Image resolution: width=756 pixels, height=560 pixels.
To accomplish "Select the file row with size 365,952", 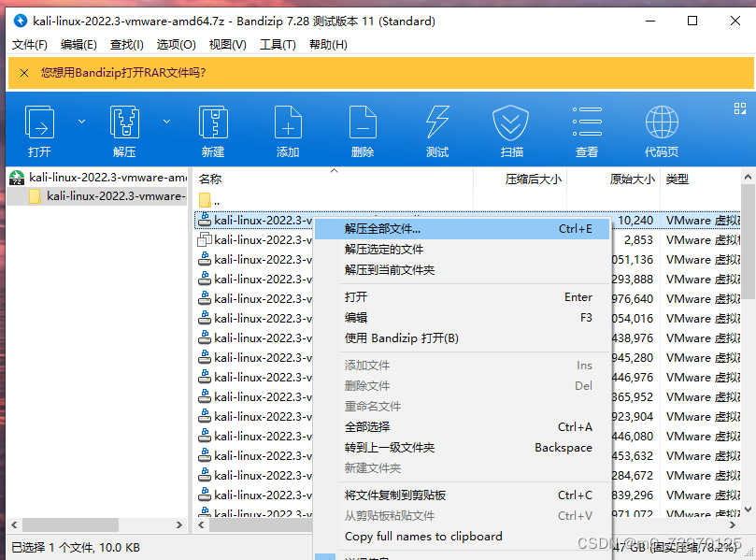I will coord(467,397).
